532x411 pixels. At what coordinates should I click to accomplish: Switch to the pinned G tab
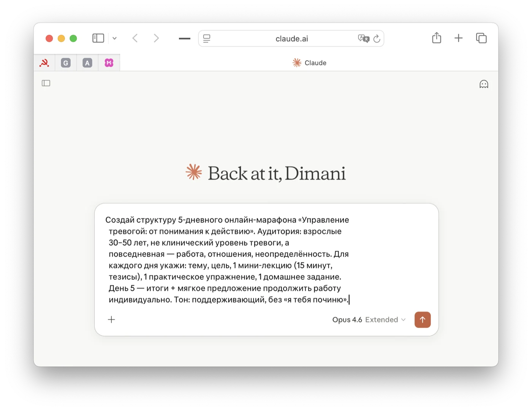pyautogui.click(x=66, y=63)
